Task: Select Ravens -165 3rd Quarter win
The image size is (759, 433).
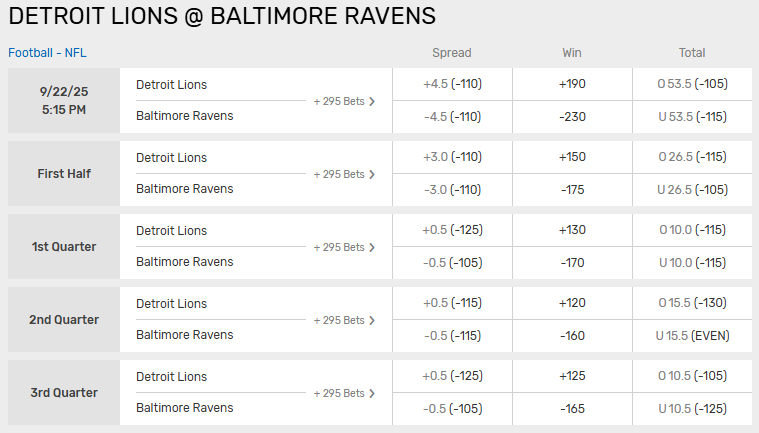Action: tap(572, 408)
